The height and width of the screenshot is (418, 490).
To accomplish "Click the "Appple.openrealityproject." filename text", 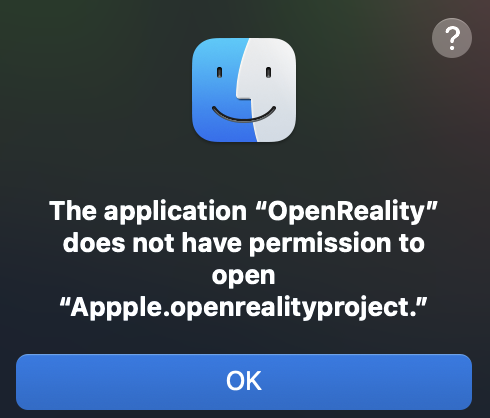I will [244, 308].
